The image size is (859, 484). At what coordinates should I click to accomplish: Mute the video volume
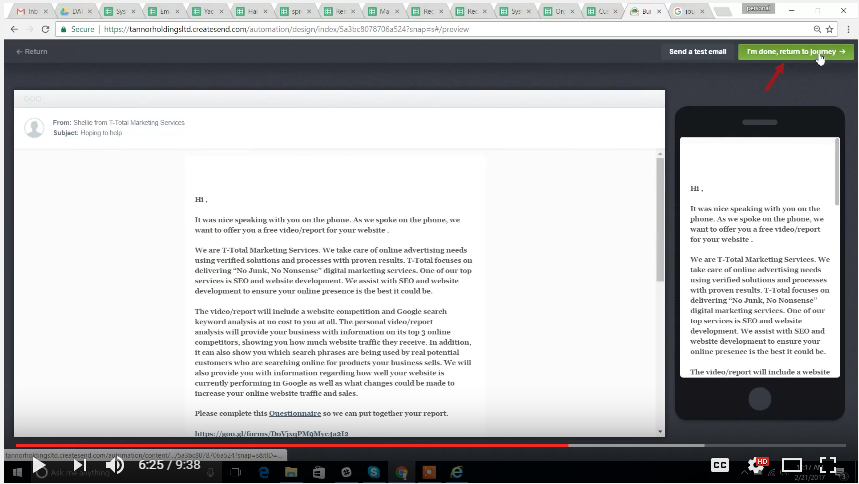pyautogui.click(x=115, y=465)
